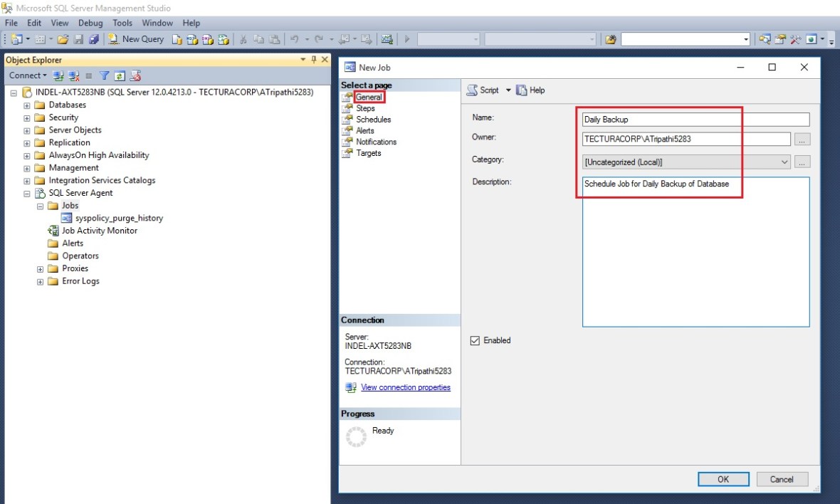Click the Open File folder icon in toolbar
840x504 pixels.
63,39
